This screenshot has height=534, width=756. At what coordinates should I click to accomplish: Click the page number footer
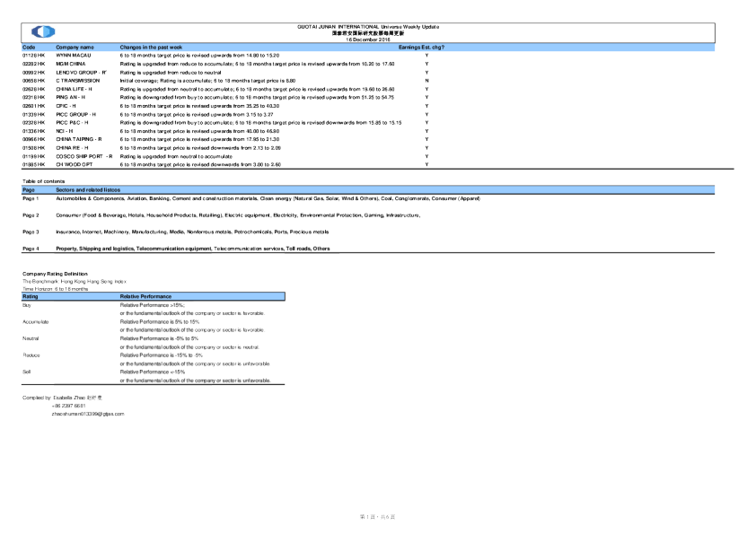[x=377, y=518]
